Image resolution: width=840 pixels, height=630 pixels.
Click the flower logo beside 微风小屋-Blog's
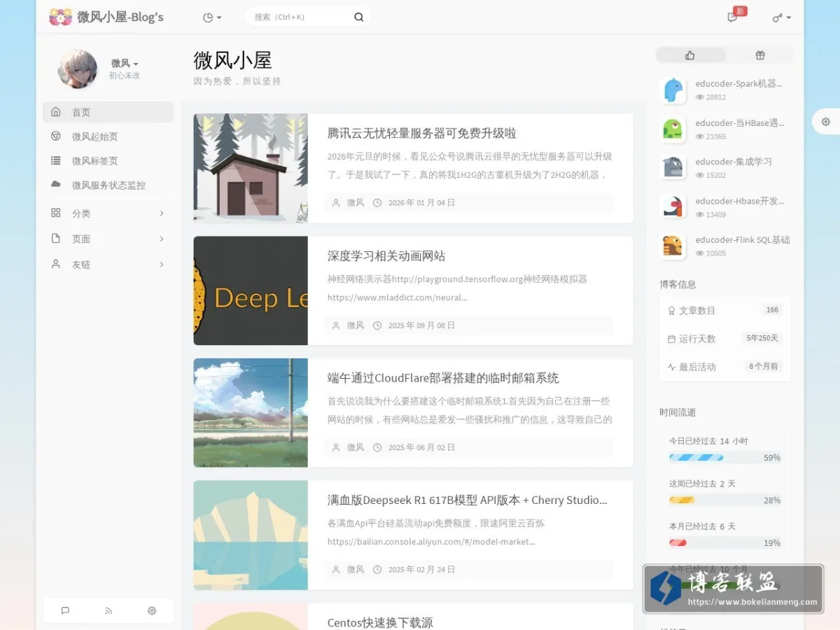coord(61,17)
